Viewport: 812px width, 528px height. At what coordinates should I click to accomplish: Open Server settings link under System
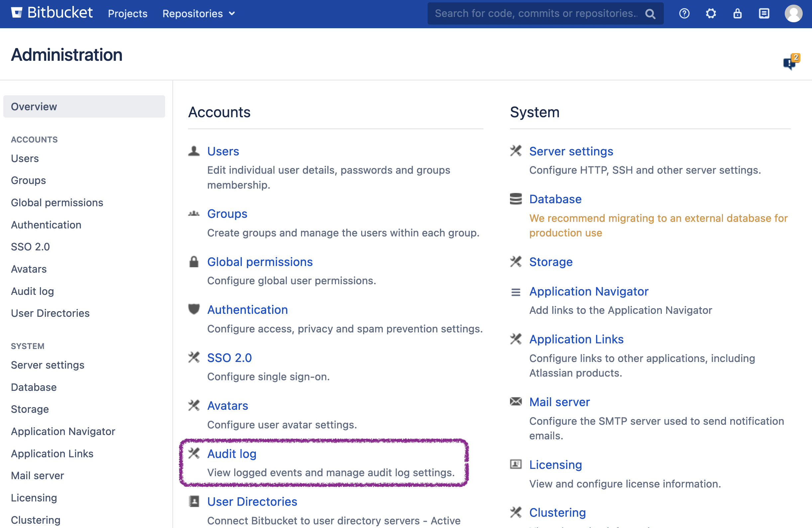(571, 151)
